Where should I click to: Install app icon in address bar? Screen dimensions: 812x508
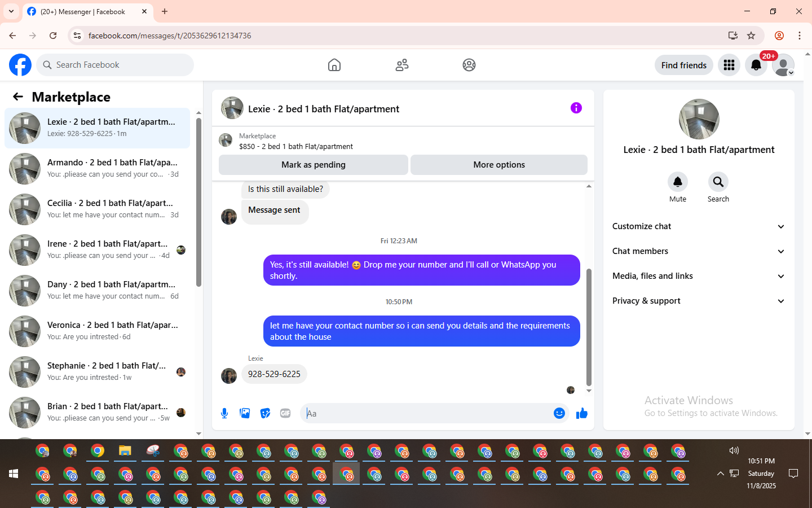tap(733, 36)
